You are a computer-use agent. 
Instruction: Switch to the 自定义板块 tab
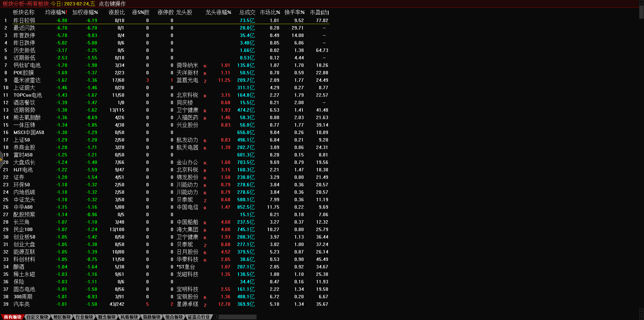pyautogui.click(x=37, y=317)
